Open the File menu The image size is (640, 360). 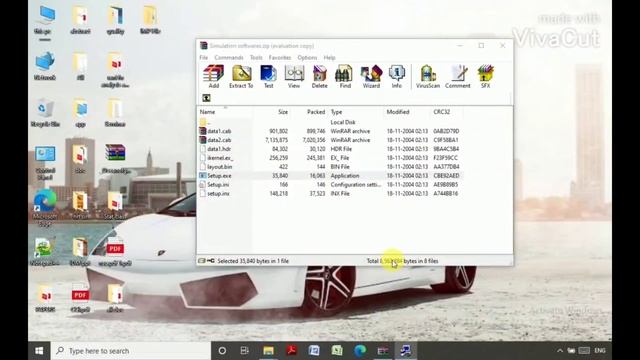(204, 58)
